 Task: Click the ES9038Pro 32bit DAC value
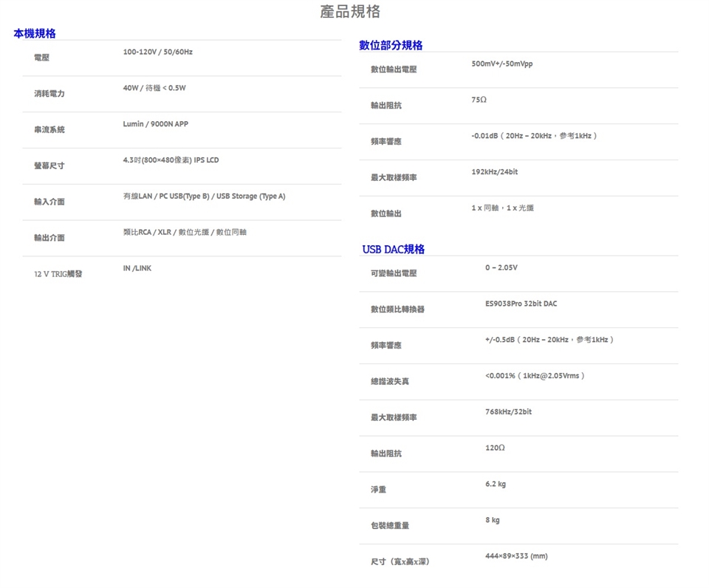click(521, 304)
